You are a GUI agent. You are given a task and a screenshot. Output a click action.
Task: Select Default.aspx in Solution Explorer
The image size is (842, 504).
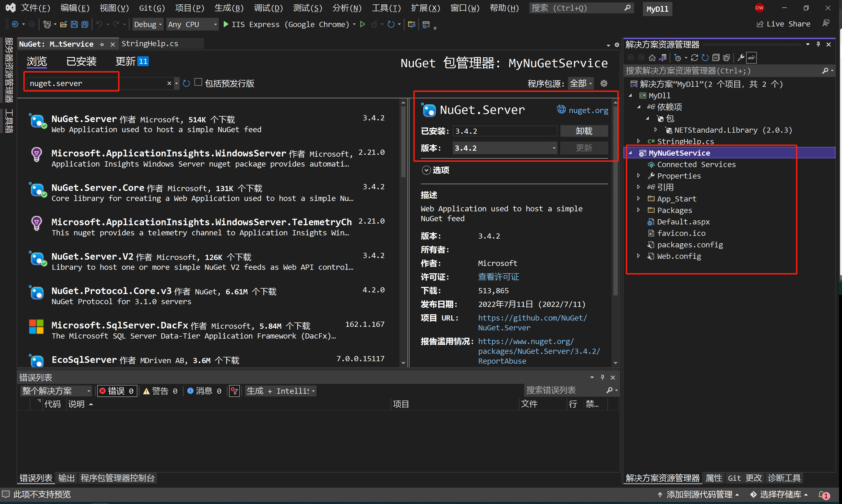coord(683,222)
